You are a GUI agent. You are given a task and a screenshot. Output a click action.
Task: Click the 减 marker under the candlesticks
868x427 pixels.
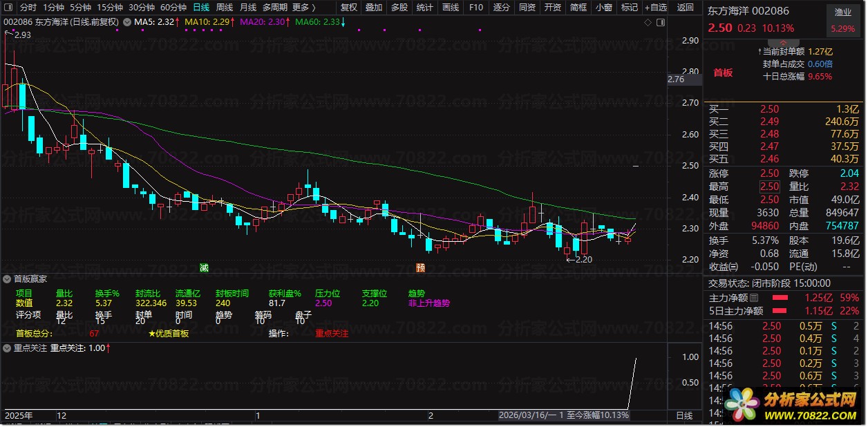(204, 267)
